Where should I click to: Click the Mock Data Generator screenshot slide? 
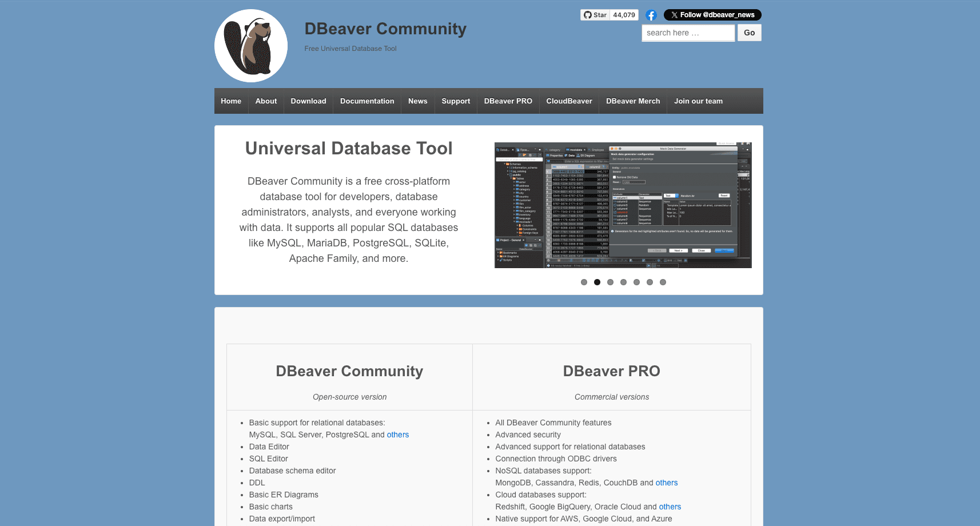click(623, 205)
